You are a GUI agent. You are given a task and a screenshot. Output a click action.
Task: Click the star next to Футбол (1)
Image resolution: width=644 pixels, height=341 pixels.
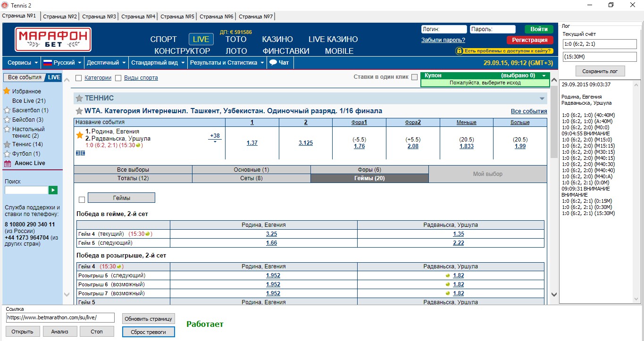(x=7, y=154)
